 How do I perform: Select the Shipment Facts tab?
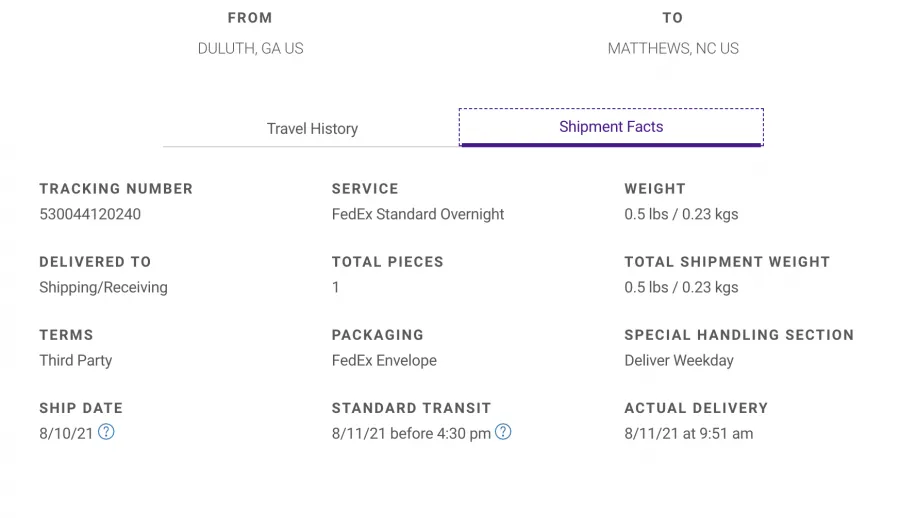click(x=611, y=127)
